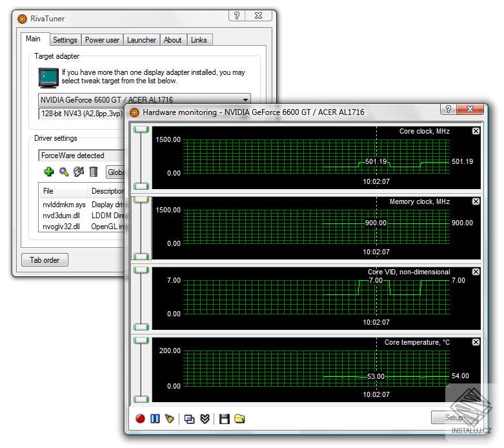
Task: Click the Hardware monitoring title bar gear icon
Action: [135, 112]
